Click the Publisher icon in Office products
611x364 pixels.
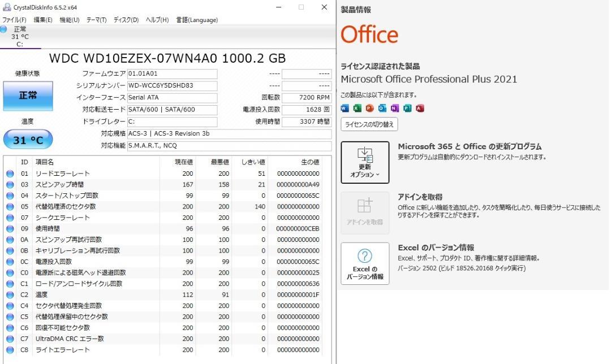point(407,109)
